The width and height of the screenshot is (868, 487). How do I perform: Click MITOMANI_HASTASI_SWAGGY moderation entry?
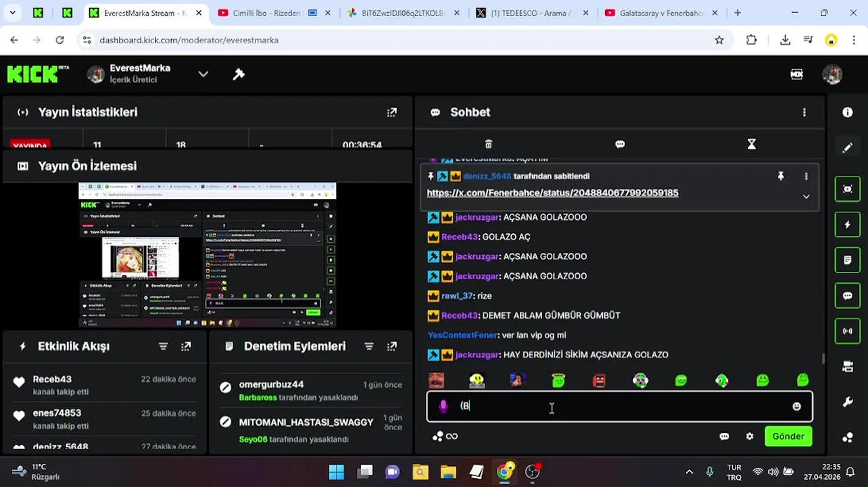coord(306,422)
